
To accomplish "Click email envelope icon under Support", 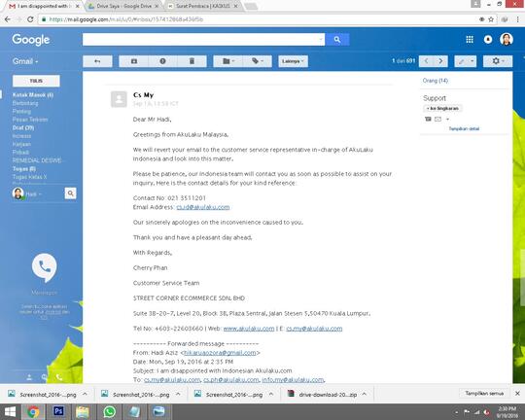I will 437,120.
